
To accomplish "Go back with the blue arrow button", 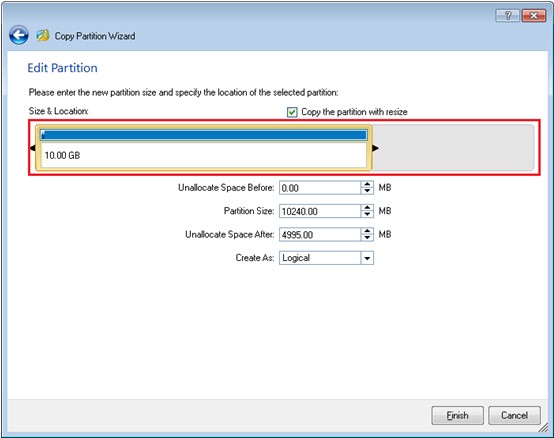I will tap(19, 35).
